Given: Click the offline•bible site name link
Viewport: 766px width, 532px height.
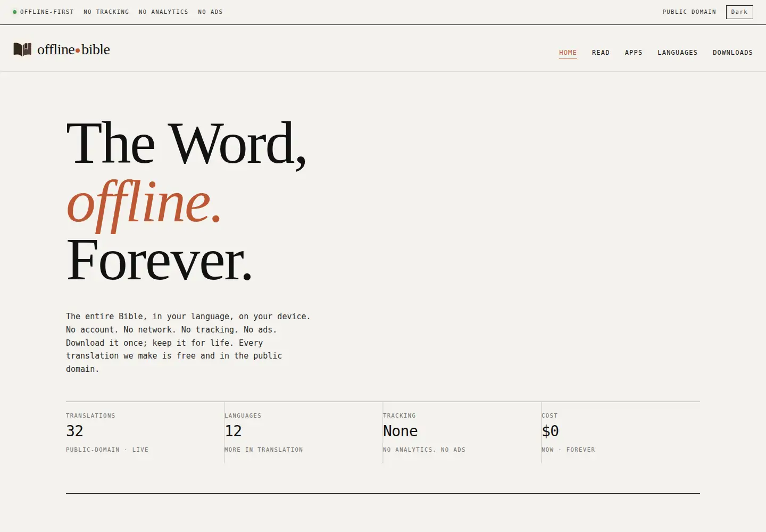Looking at the screenshot, I should (x=73, y=49).
